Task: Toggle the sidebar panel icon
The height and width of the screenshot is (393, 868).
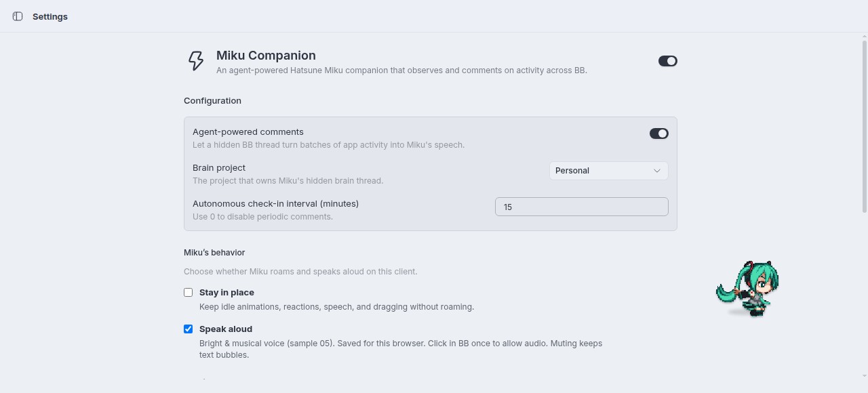Action: 18,16
